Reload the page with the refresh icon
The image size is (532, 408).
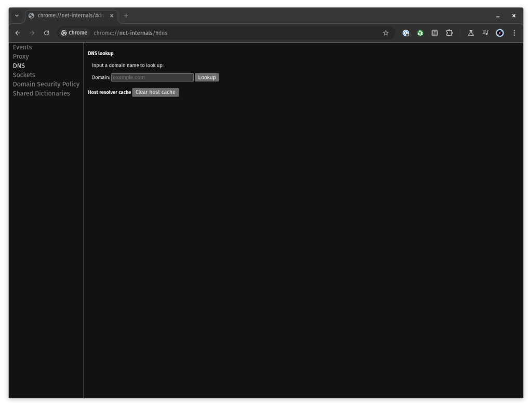pyautogui.click(x=47, y=33)
